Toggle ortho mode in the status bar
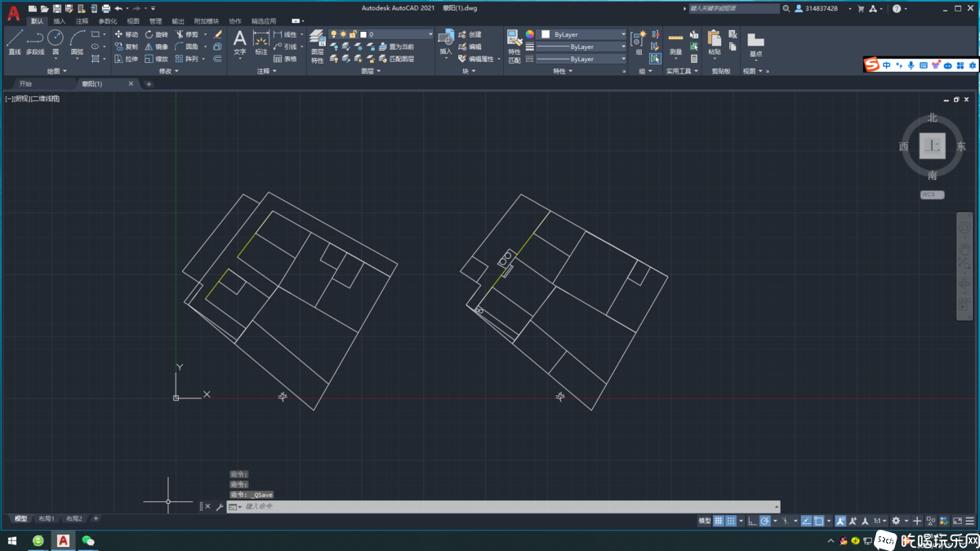Image resolution: width=980 pixels, height=551 pixels. point(752,521)
